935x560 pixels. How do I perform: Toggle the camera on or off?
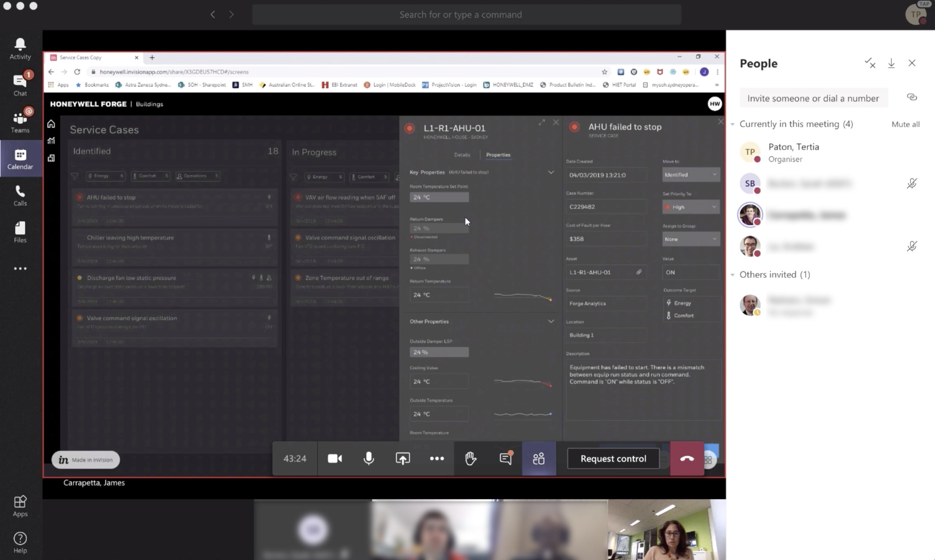(334, 458)
